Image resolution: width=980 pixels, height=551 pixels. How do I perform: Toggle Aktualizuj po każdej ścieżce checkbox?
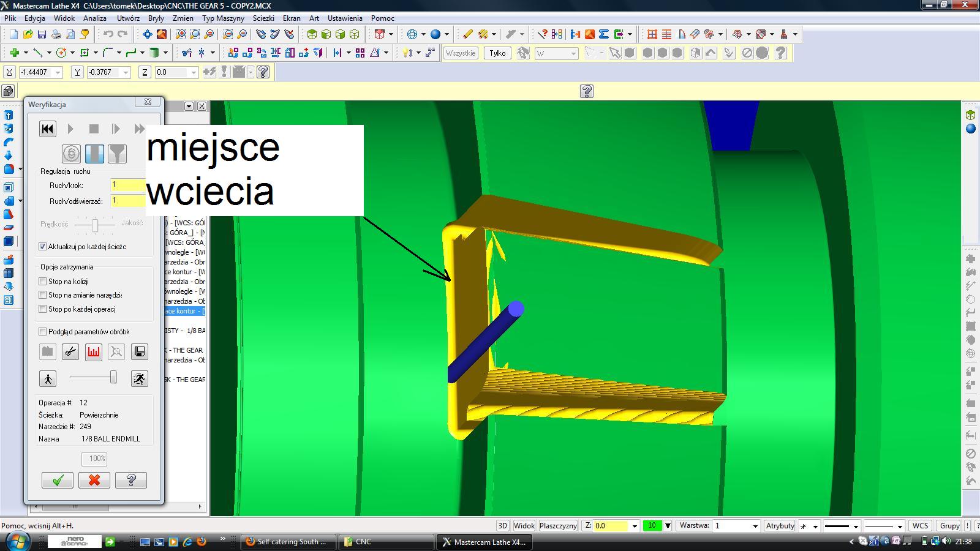pos(43,247)
